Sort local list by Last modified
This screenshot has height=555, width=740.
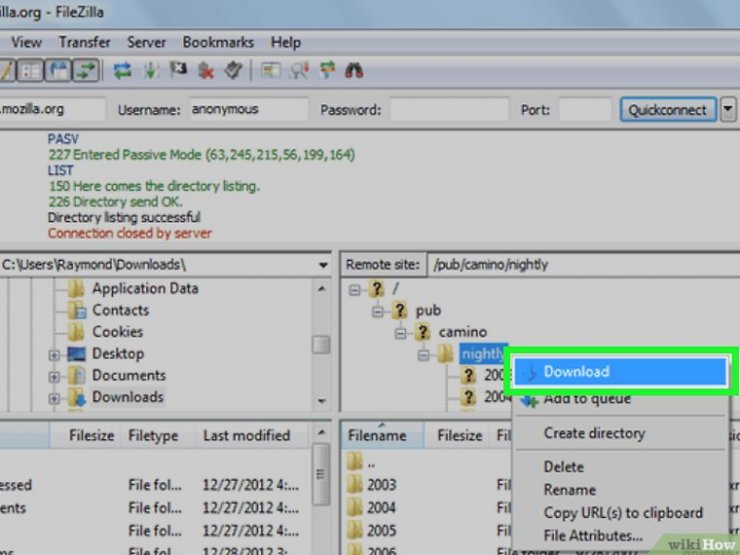(x=246, y=435)
